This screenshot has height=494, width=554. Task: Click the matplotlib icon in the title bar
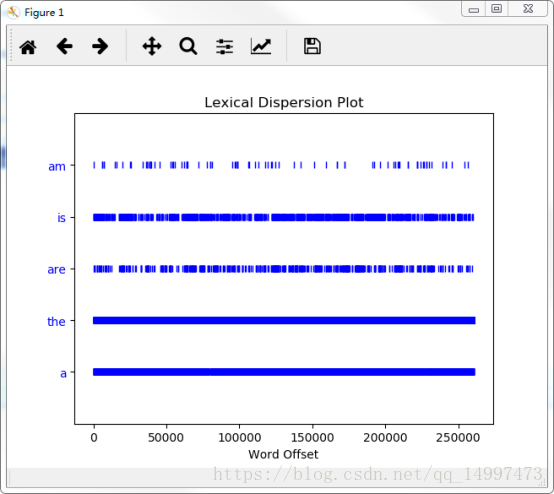(13, 12)
